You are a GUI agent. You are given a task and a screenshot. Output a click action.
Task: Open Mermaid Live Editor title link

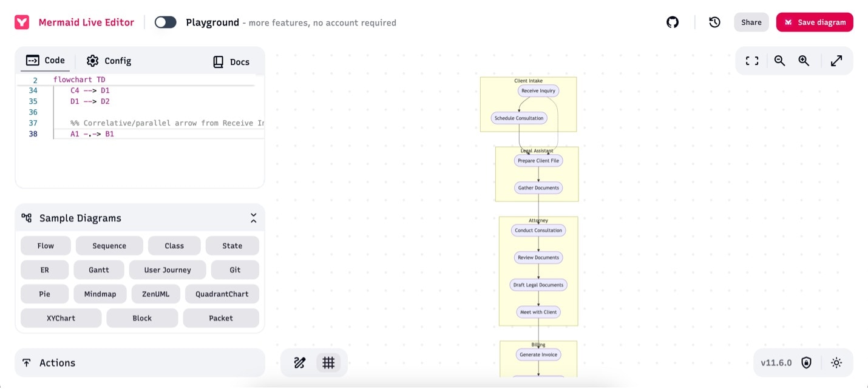pyautogui.click(x=86, y=22)
